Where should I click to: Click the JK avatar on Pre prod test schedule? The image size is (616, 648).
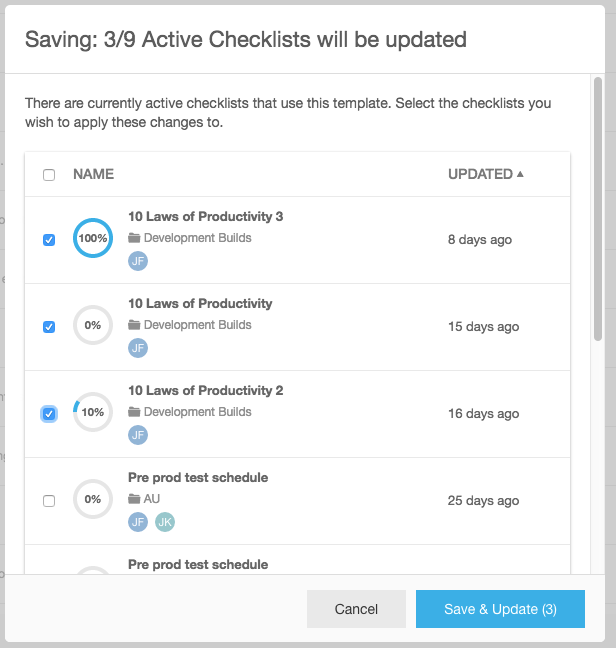pos(165,522)
